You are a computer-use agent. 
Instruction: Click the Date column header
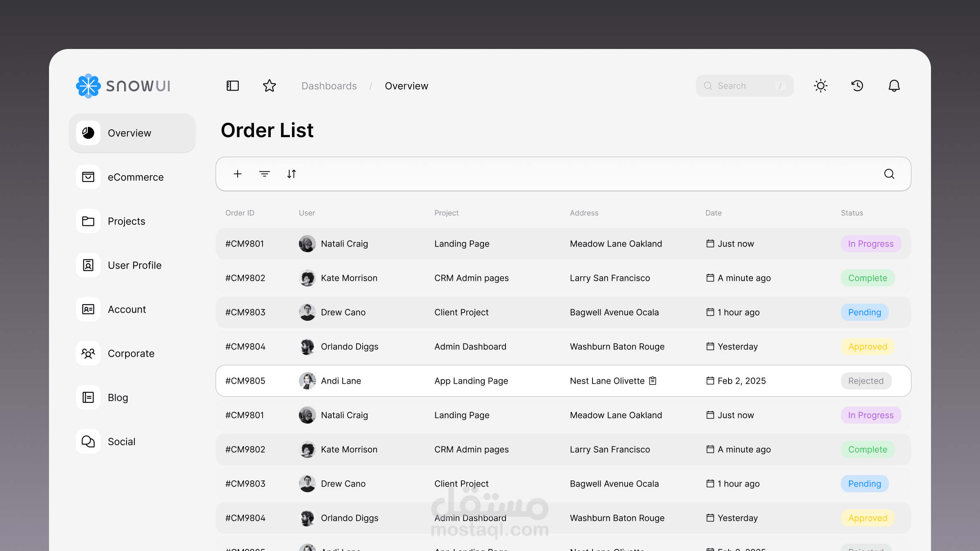[714, 213]
